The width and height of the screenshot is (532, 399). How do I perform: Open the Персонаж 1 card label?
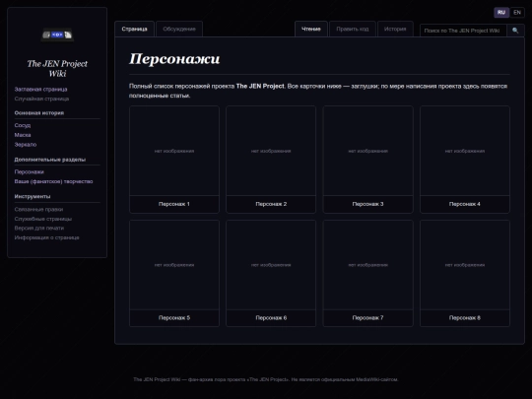(x=174, y=204)
